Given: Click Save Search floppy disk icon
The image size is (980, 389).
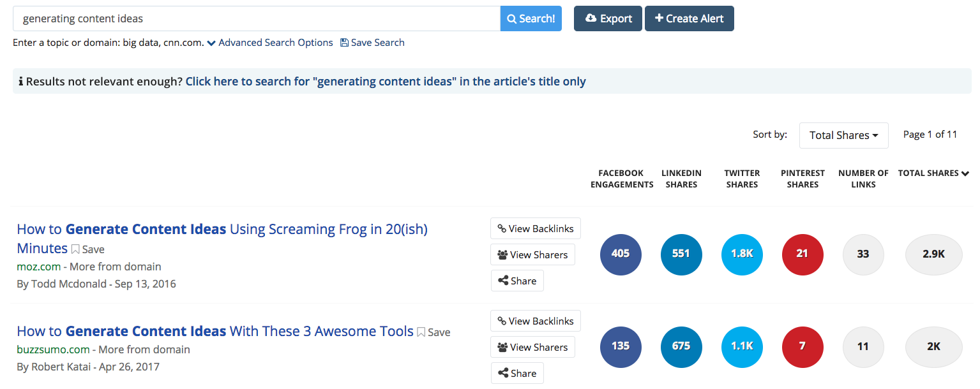Looking at the screenshot, I should tap(345, 43).
